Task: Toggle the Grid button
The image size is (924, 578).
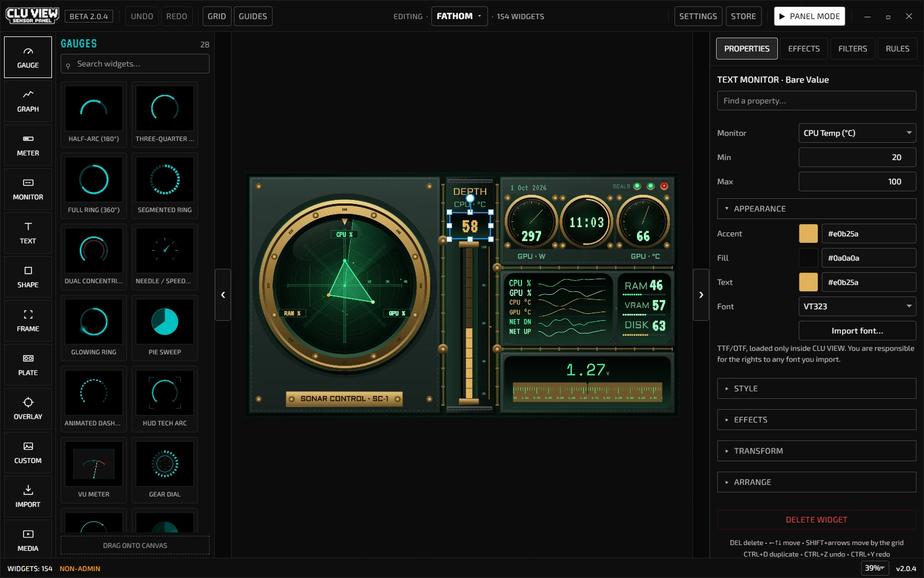Action: coord(217,16)
